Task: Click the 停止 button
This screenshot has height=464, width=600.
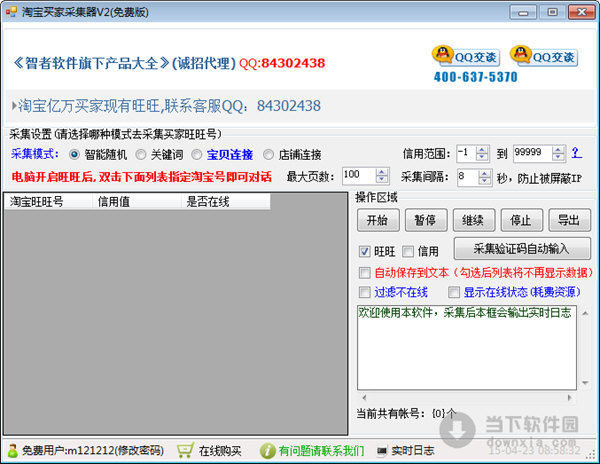Action: click(522, 220)
